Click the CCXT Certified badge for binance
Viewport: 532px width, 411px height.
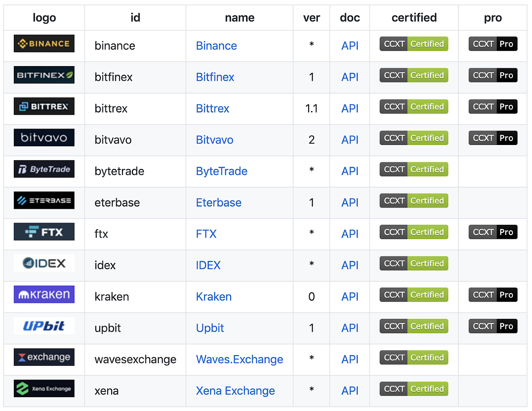tap(414, 43)
